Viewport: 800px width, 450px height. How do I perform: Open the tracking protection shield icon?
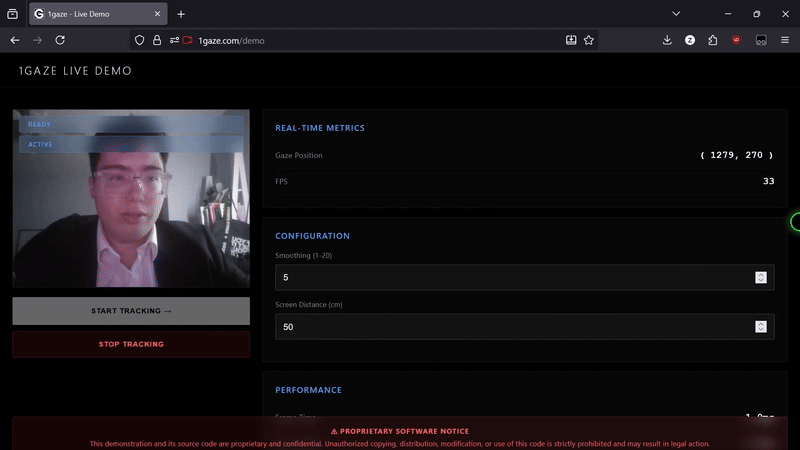point(139,40)
